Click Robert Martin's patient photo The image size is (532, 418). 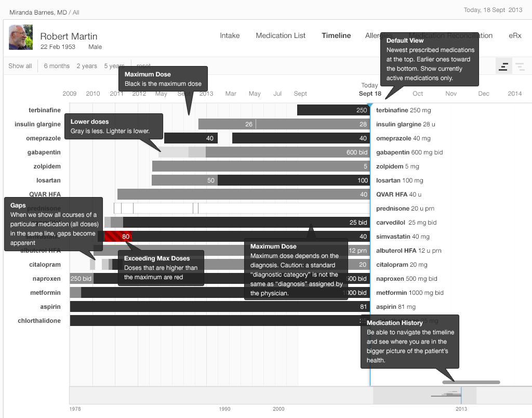coord(20,38)
